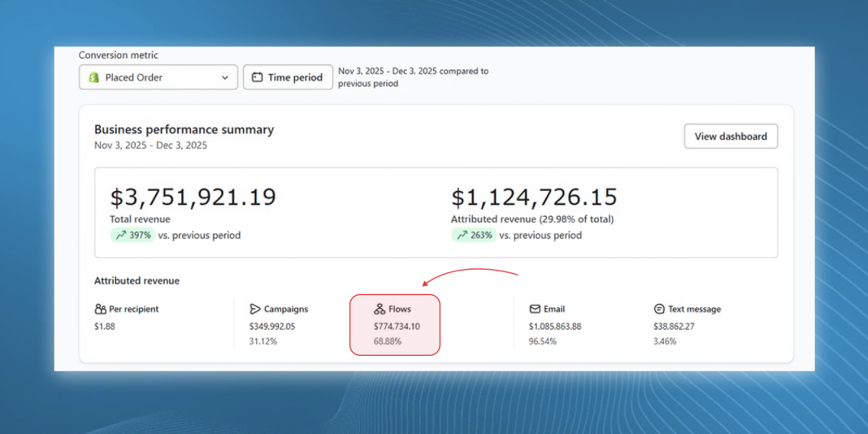Select the $38,862.27 text message value
This screenshot has width=868, height=434.
(x=673, y=326)
